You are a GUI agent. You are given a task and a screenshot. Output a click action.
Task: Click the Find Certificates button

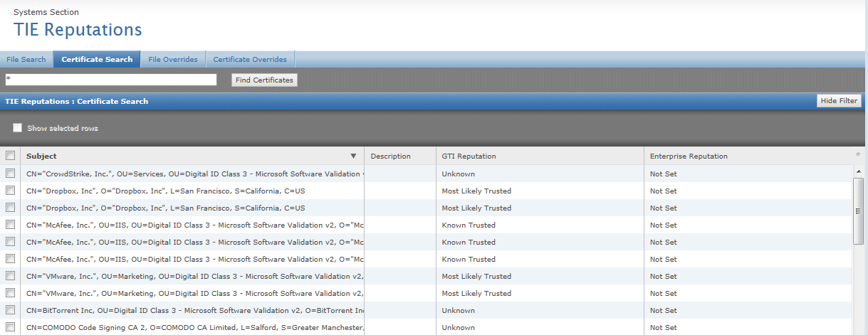pyautogui.click(x=264, y=80)
